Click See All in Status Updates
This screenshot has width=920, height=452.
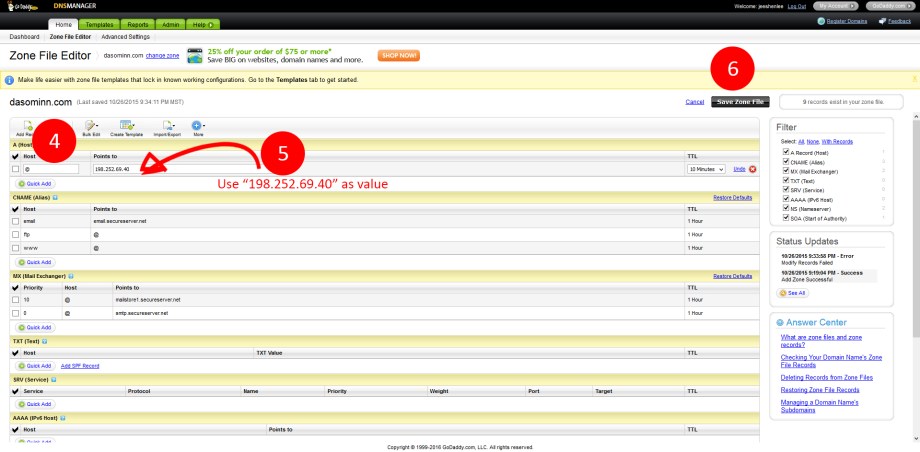coord(793,292)
